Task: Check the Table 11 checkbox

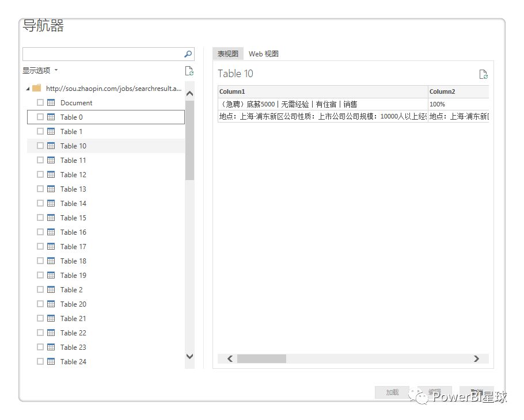Action: coord(40,160)
